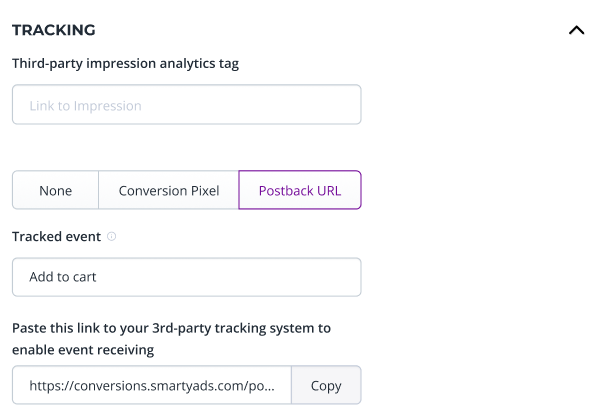Select the None tracking option

point(55,190)
